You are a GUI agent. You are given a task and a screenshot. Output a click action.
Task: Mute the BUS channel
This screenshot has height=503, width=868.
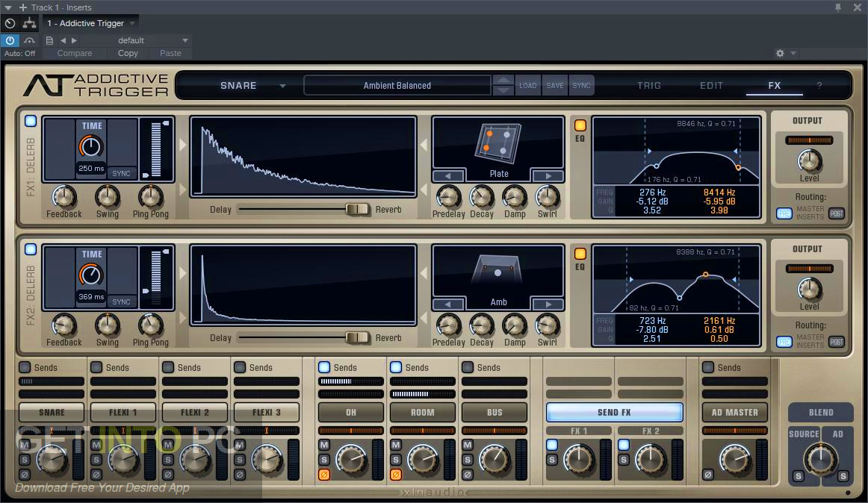pos(468,445)
